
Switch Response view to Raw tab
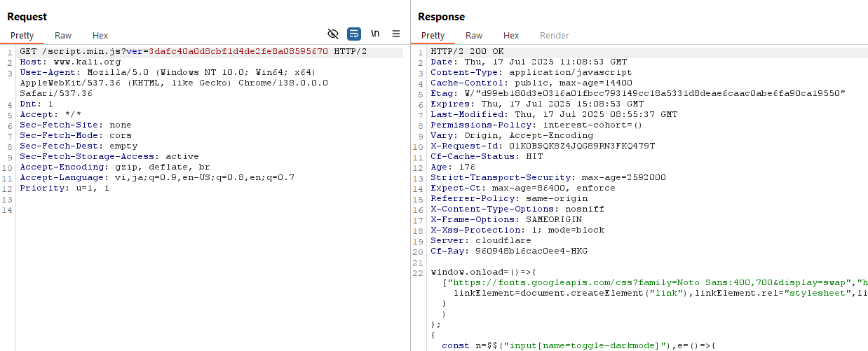(x=474, y=35)
